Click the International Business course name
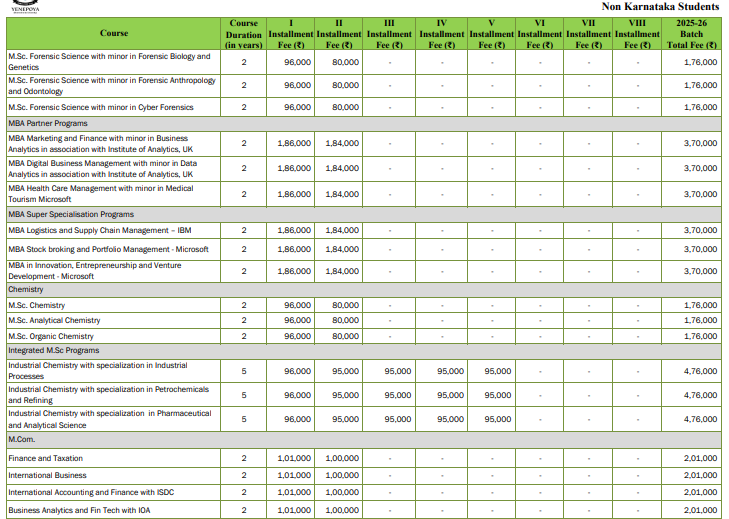Image resolution: width=729 pixels, height=519 pixels. [x=47, y=475]
